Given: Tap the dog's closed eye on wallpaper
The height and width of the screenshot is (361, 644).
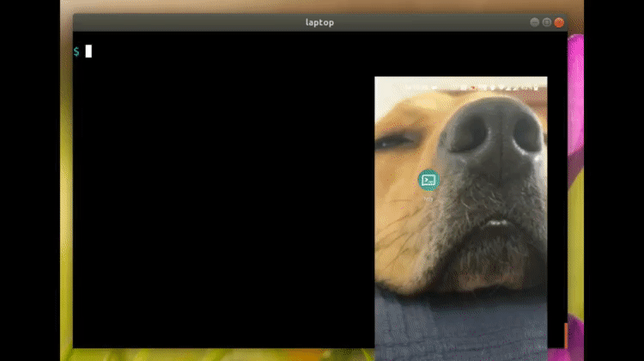Looking at the screenshot, I should tap(395, 141).
